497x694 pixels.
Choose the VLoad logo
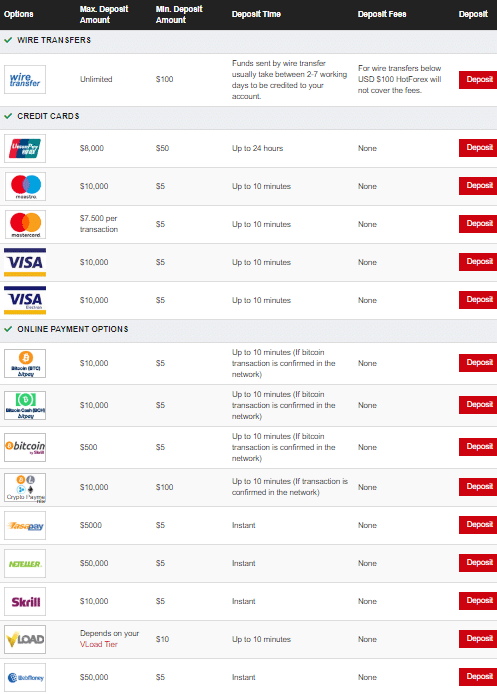(25, 640)
